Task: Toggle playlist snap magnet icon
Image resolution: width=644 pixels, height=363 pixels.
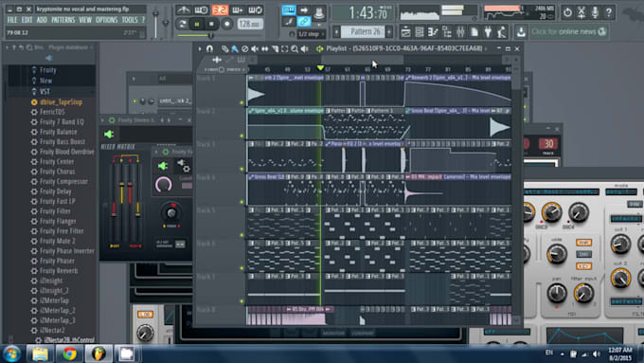Action: point(209,49)
